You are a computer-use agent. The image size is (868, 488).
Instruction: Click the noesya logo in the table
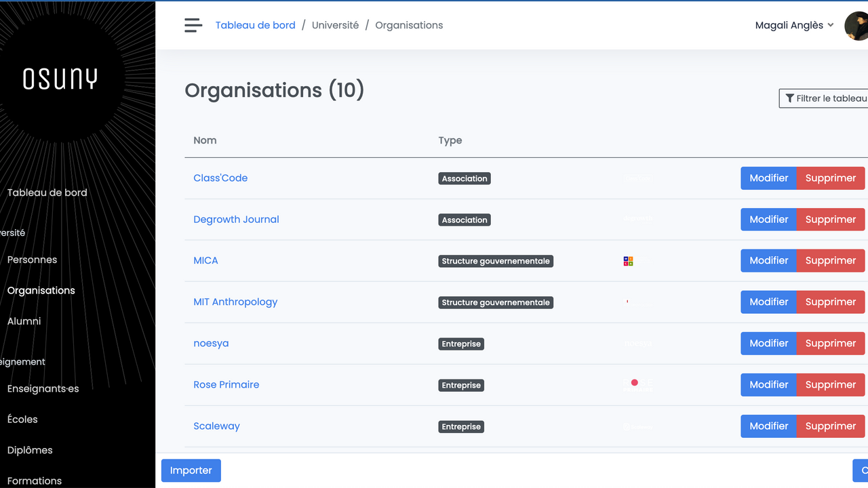click(x=637, y=343)
